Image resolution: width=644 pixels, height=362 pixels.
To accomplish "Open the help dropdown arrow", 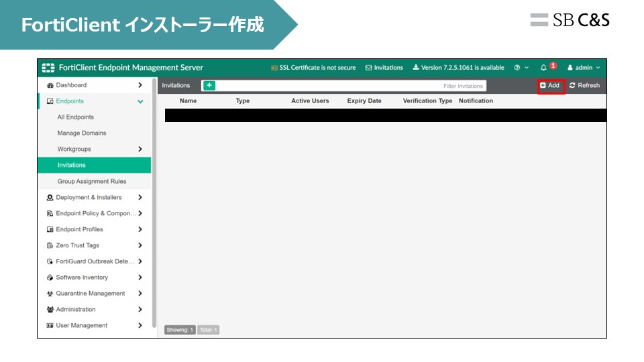I will tap(527, 68).
